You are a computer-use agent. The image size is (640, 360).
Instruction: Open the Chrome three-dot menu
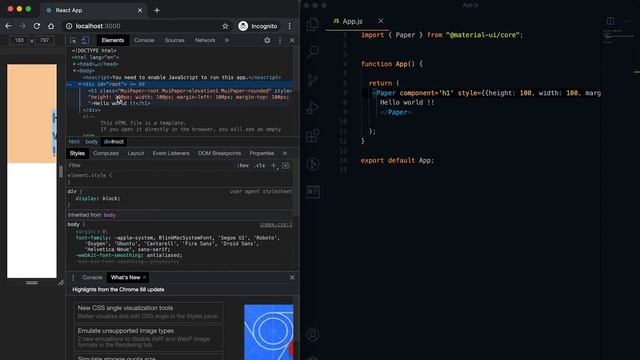[290, 26]
